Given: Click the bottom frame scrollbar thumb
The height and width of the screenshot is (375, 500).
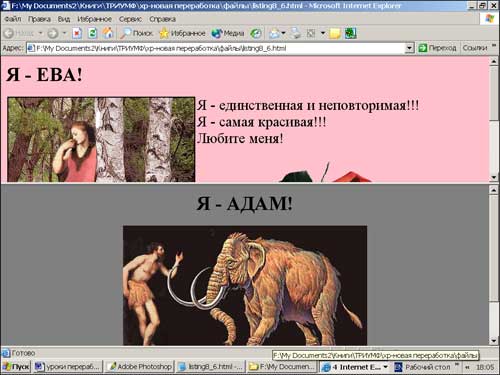Looking at the screenshot, I should tap(494, 248).
